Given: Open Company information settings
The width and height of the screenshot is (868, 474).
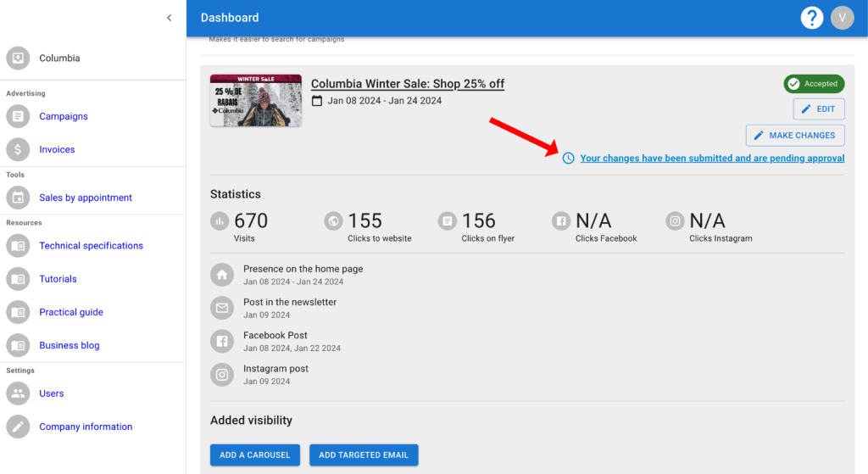Looking at the screenshot, I should (x=86, y=427).
